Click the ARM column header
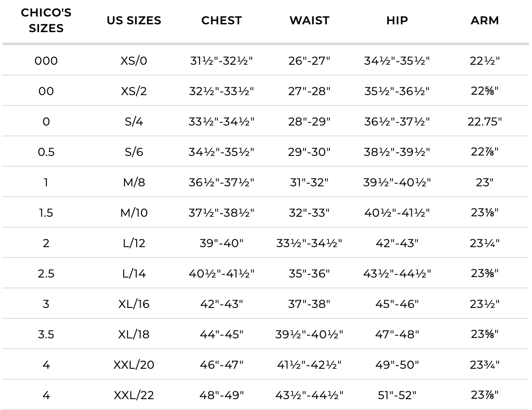This screenshot has width=532, height=410. click(485, 20)
